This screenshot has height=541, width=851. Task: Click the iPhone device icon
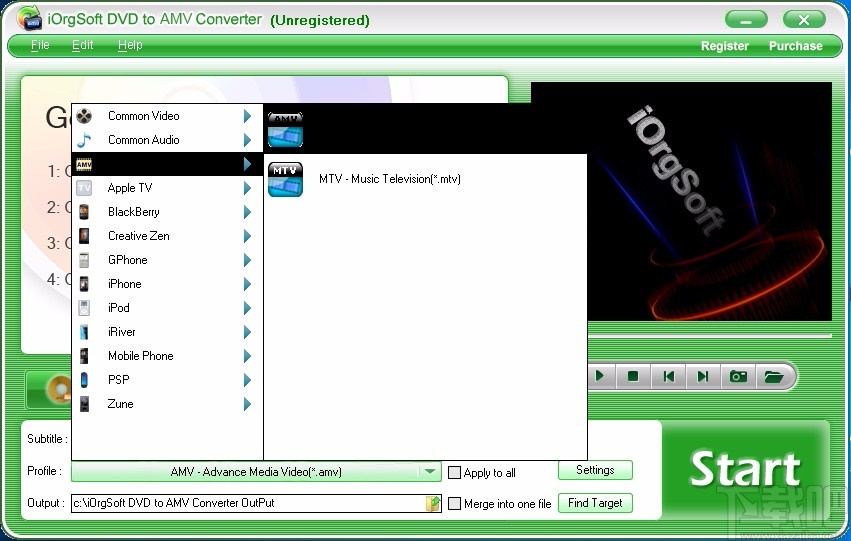(84, 284)
